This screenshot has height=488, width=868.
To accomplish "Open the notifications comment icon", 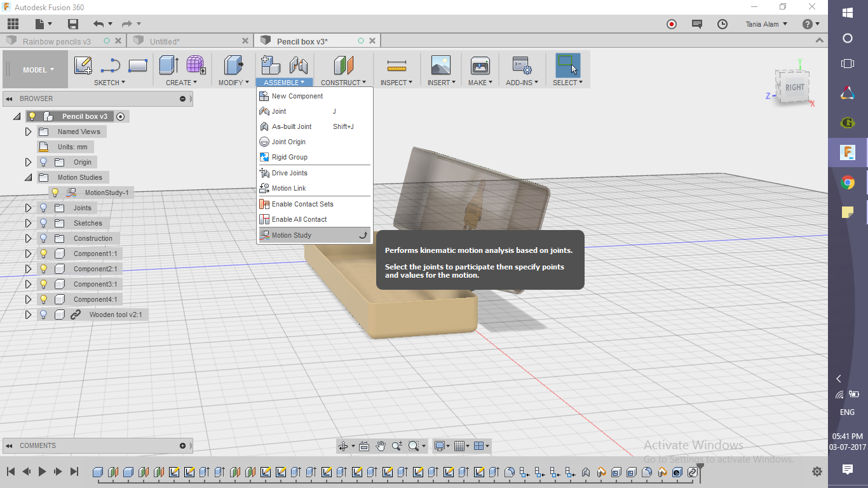I will click(x=697, y=24).
